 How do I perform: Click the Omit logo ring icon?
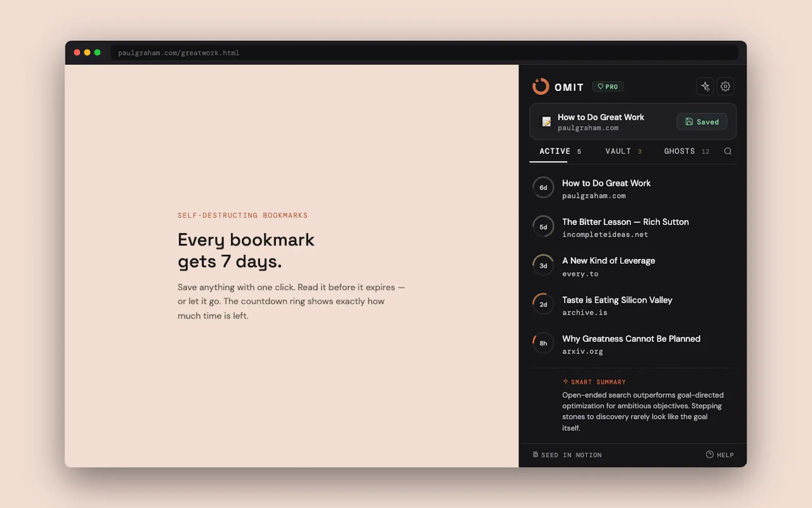540,86
